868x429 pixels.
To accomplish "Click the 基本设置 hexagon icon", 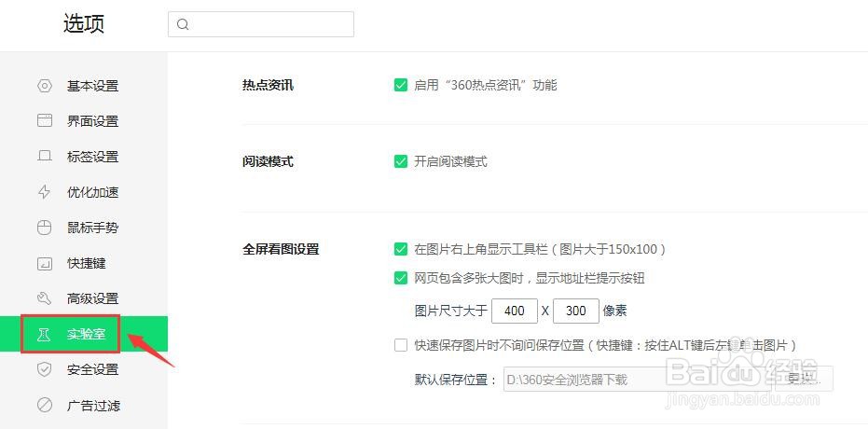I will point(45,86).
